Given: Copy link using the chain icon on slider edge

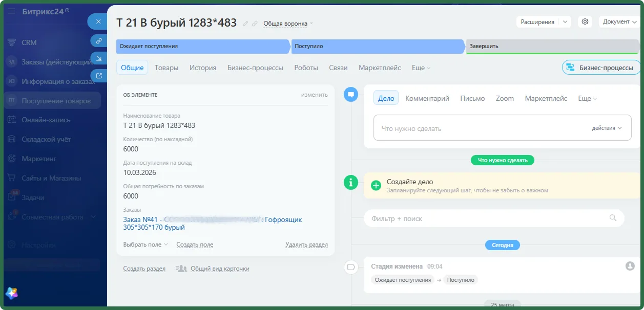Looking at the screenshot, I should (99, 41).
